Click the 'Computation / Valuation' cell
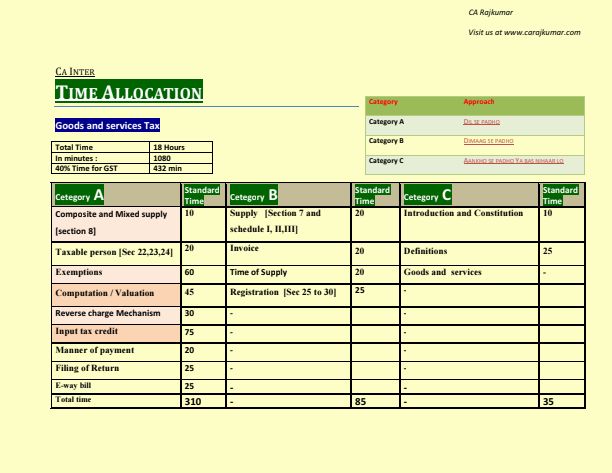 pos(116,295)
